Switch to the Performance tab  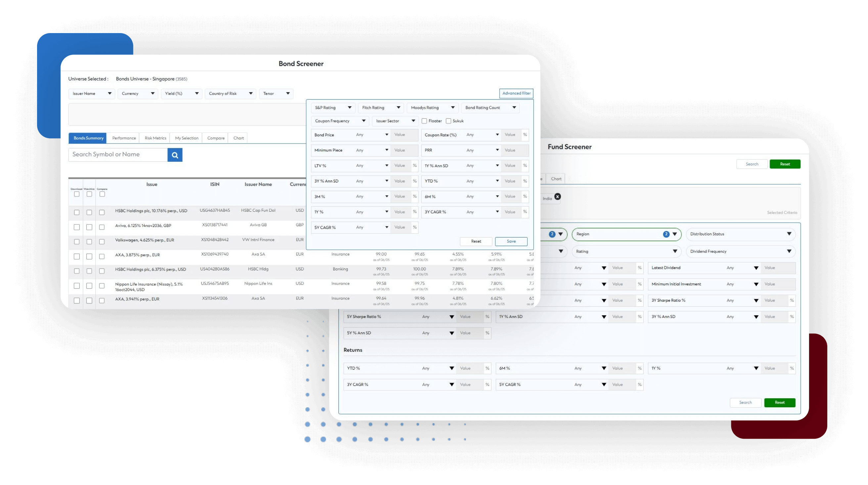tap(124, 138)
